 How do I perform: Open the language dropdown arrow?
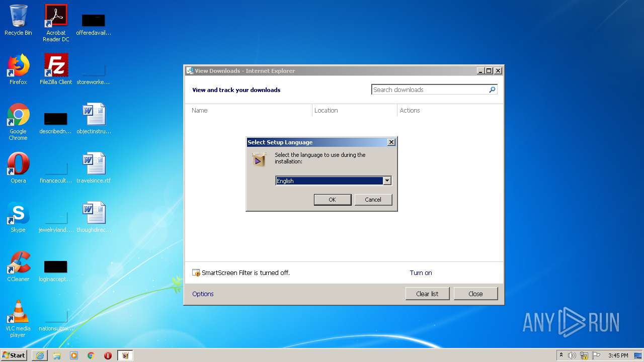387,181
